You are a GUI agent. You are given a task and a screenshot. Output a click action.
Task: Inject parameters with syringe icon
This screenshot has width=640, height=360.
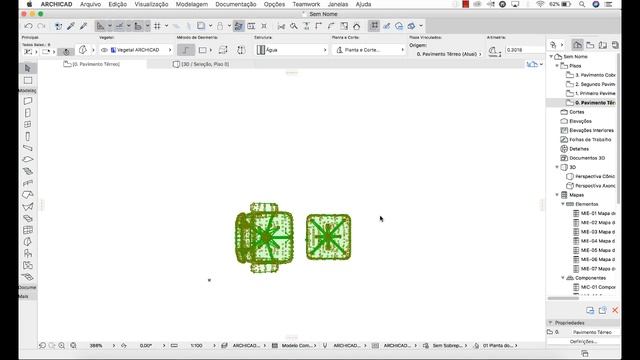point(84,26)
